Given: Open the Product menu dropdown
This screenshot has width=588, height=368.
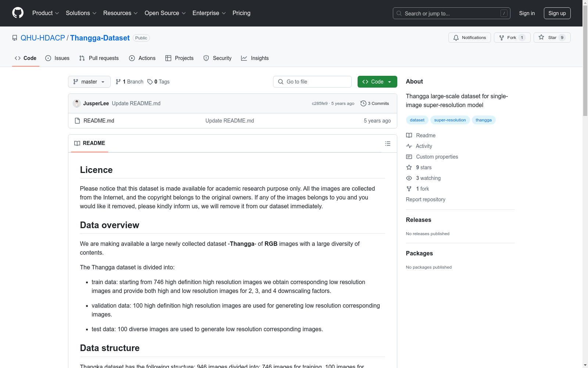Looking at the screenshot, I should (x=46, y=13).
